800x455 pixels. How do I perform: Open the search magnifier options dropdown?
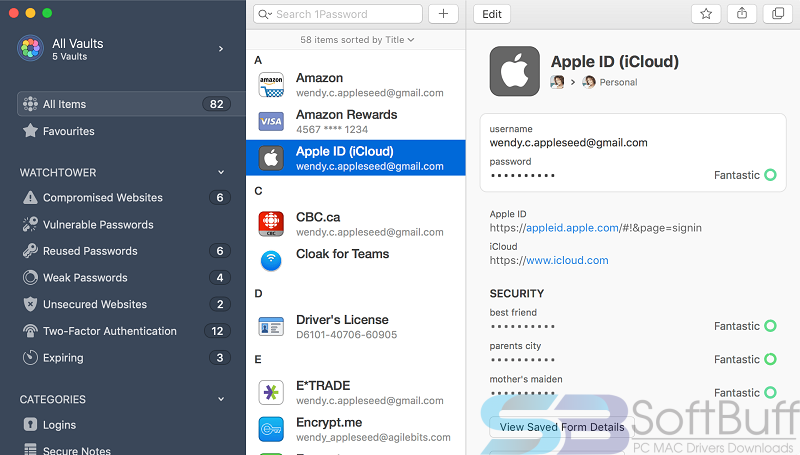coord(265,14)
